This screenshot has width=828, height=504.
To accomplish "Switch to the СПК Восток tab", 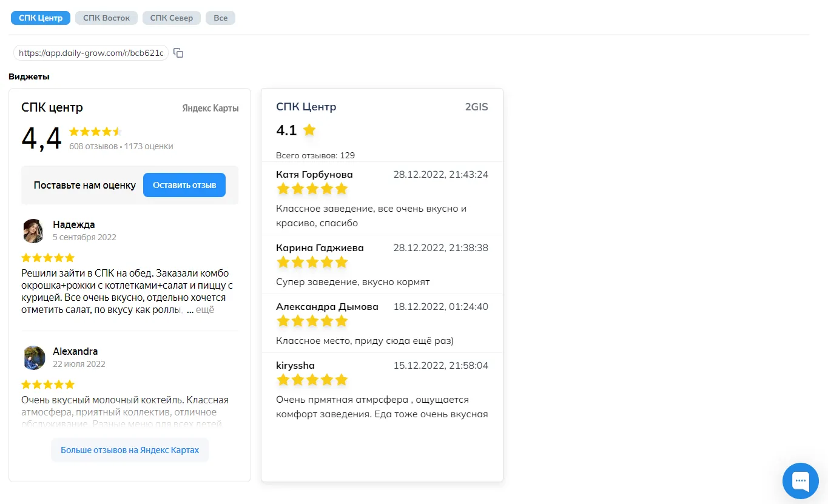I will 106,18.
